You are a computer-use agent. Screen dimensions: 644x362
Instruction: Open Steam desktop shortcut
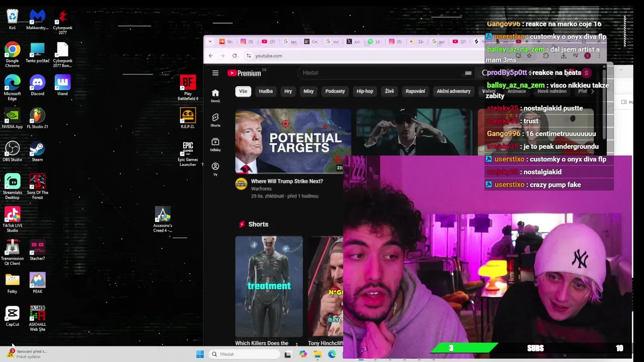pos(37,151)
